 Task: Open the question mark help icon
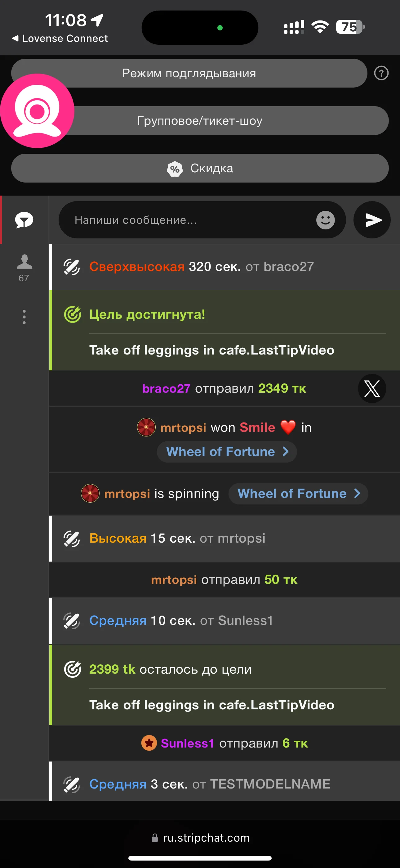pos(381,73)
